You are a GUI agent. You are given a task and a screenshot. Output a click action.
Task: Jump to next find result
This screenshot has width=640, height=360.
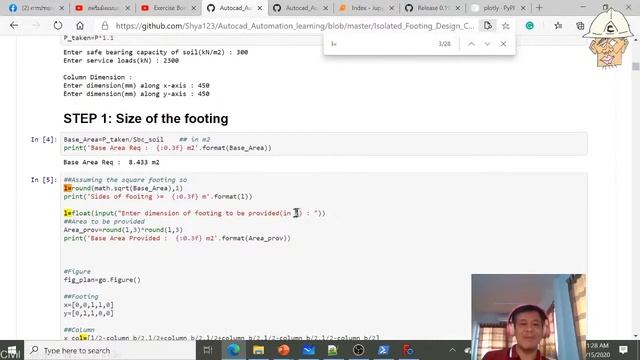click(x=487, y=44)
